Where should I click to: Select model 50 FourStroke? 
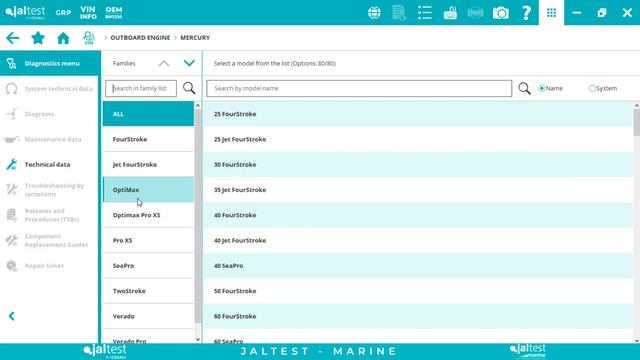pos(418,291)
